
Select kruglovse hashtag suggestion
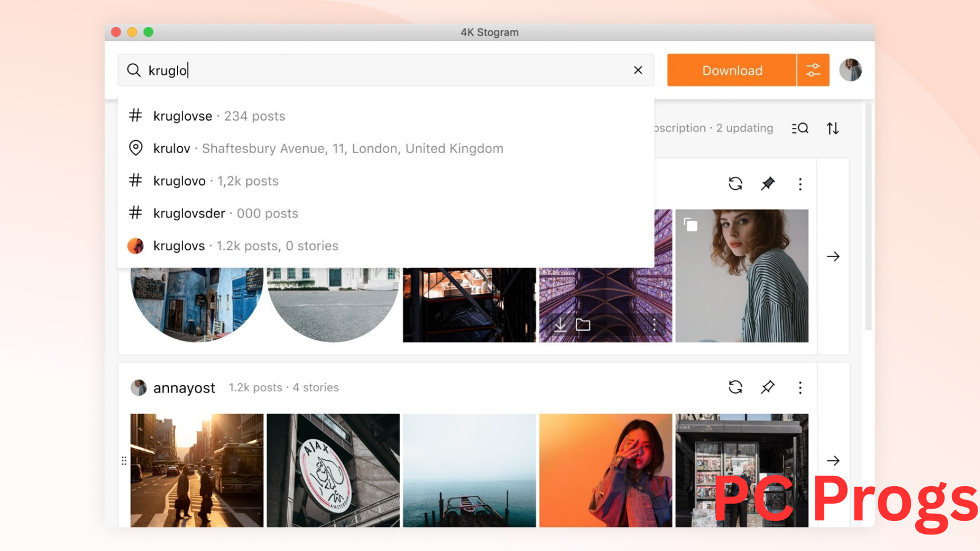(x=386, y=116)
